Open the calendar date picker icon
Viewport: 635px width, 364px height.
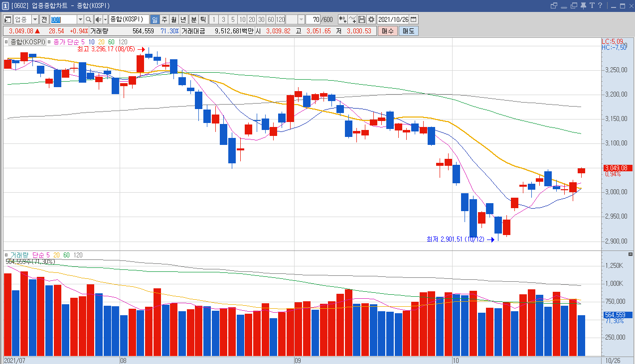[x=413, y=19]
